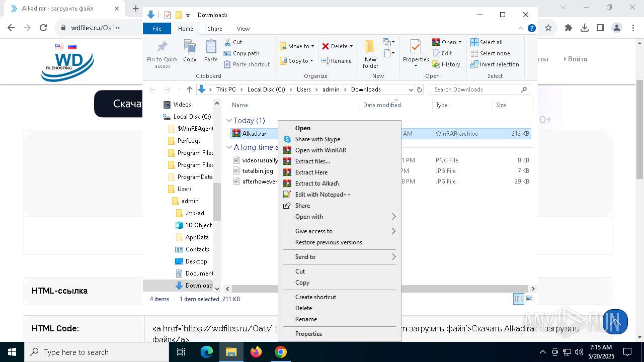Bookmark the page with star icon
The height and width of the screenshot is (362, 644).
tap(548, 28)
